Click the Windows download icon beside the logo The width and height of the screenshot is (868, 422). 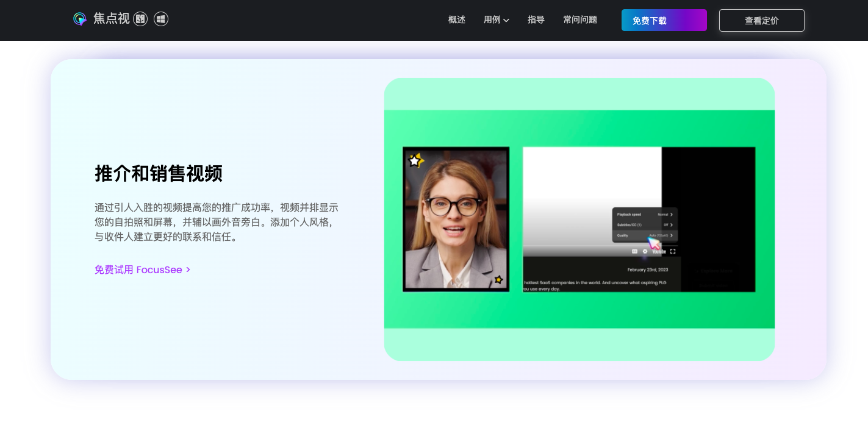[161, 19]
